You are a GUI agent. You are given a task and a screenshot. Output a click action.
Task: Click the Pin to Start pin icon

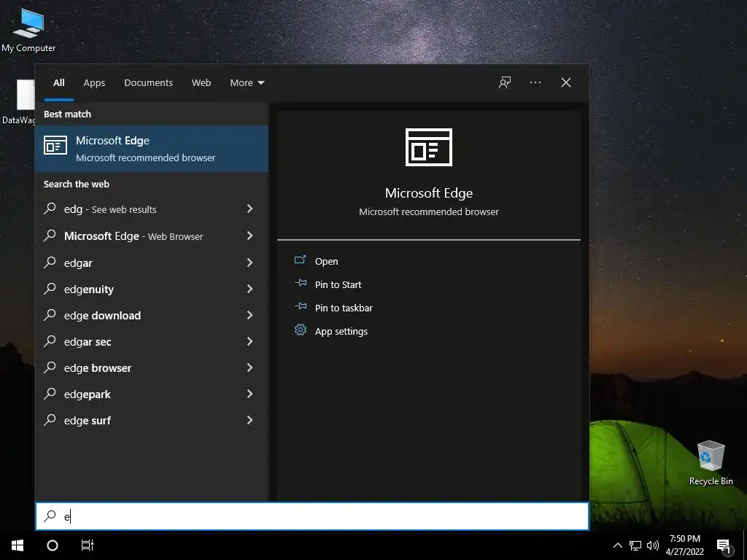pos(300,283)
